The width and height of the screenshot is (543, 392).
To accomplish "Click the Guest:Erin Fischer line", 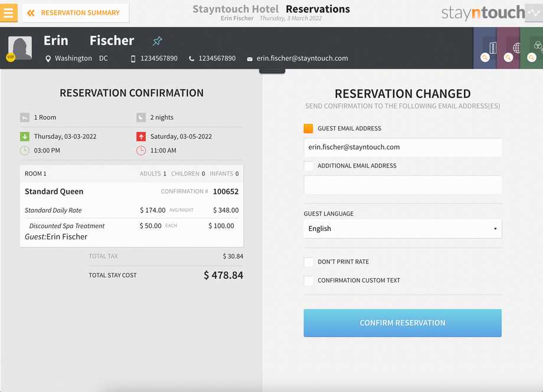I will coord(56,237).
